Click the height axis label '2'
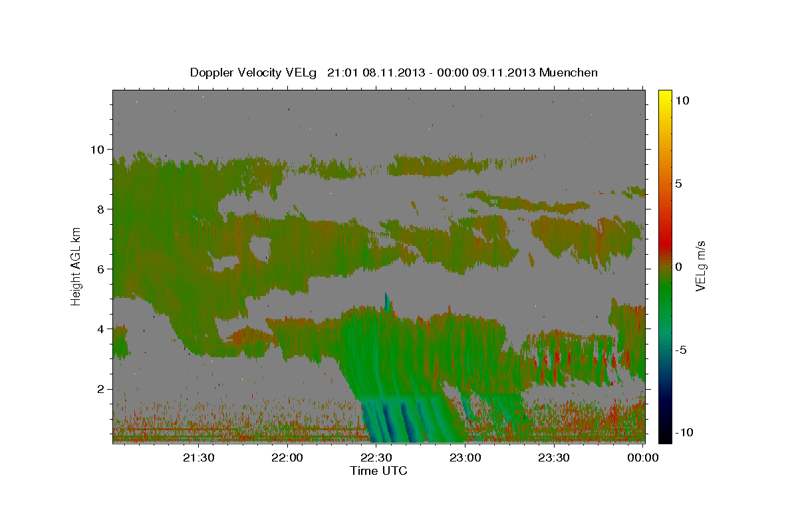 coord(101,389)
